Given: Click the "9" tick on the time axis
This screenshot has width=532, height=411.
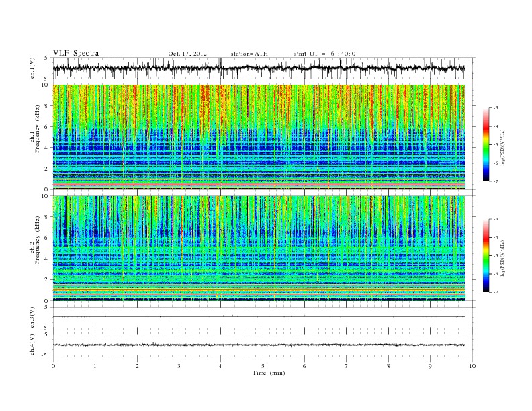Looking at the screenshot, I should tap(430, 366).
